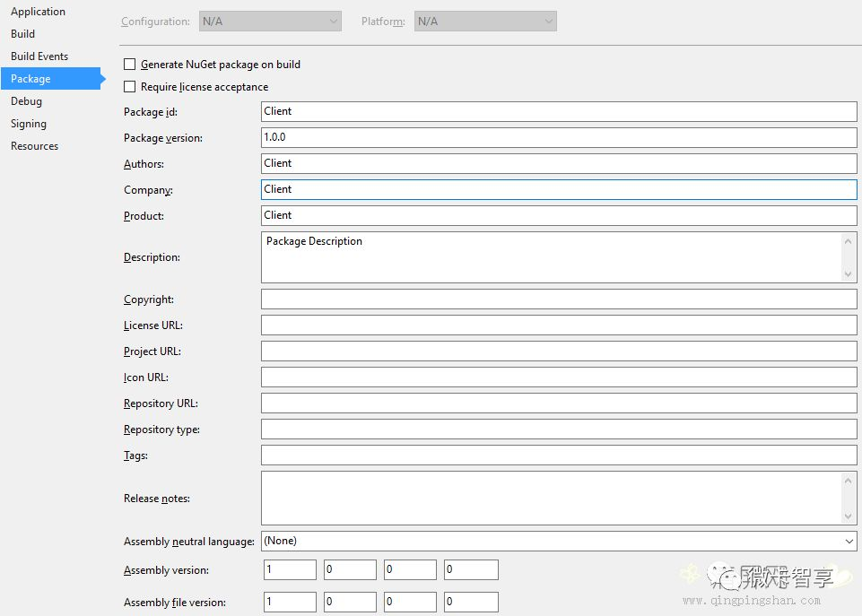Switch to the Resources tab
862x616 pixels.
pyautogui.click(x=34, y=146)
